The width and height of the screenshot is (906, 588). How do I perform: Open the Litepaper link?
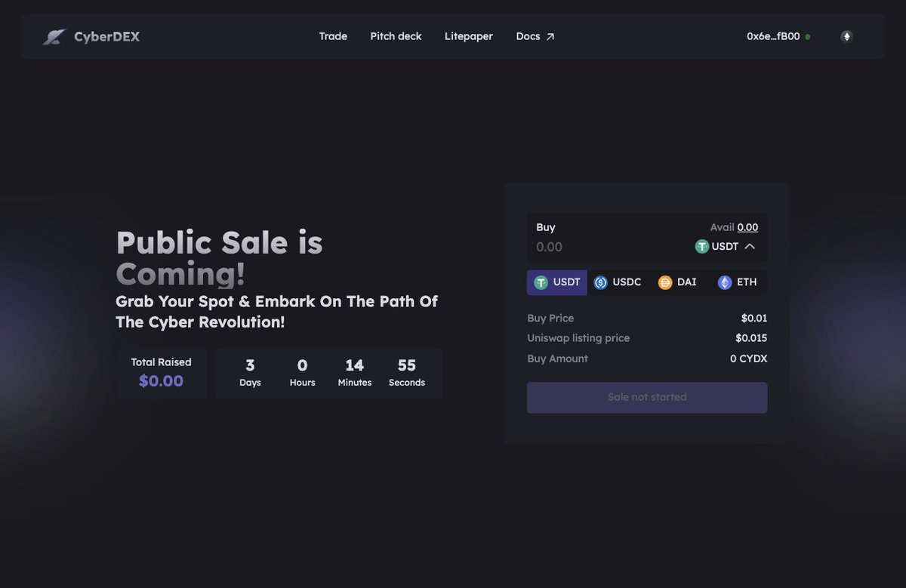click(x=469, y=36)
